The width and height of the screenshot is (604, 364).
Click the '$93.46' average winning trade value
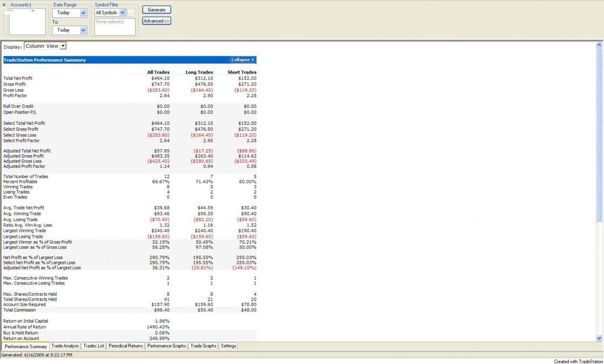161,214
